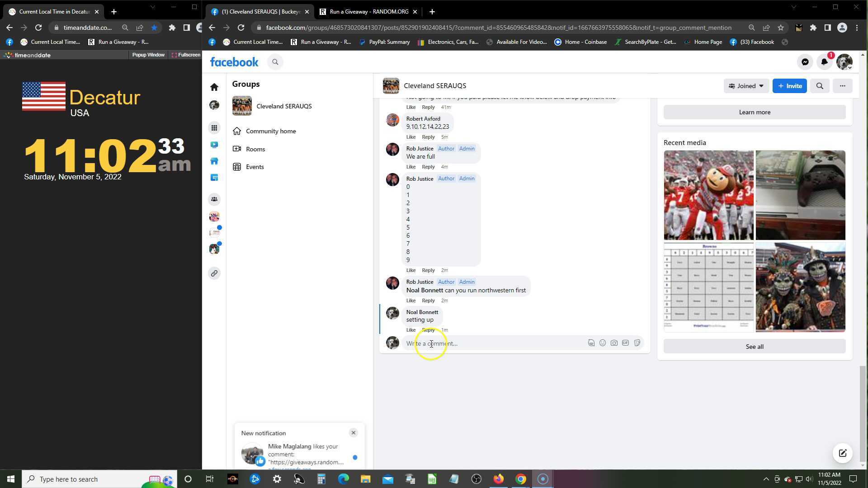This screenshot has height=488, width=868.
Task: Open Facebook Marketplace sidebar icon
Action: (x=214, y=161)
